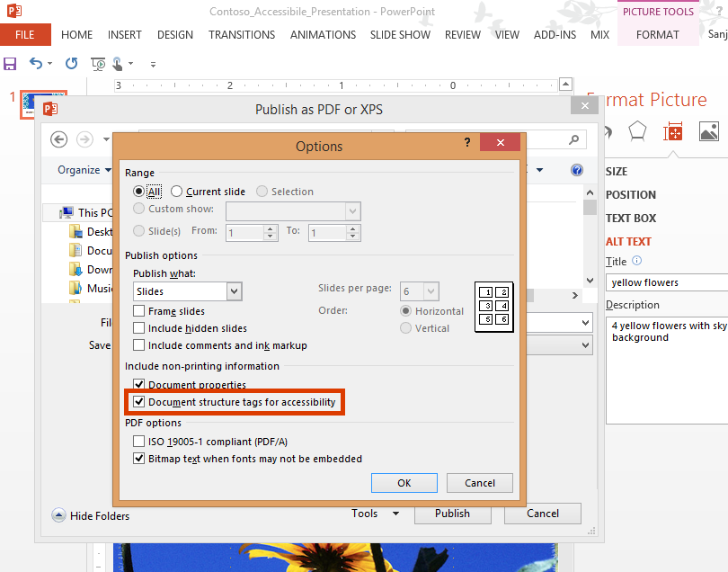Image resolution: width=728 pixels, height=572 pixels.
Task: Click OK in the Options dialog
Action: pos(404,483)
